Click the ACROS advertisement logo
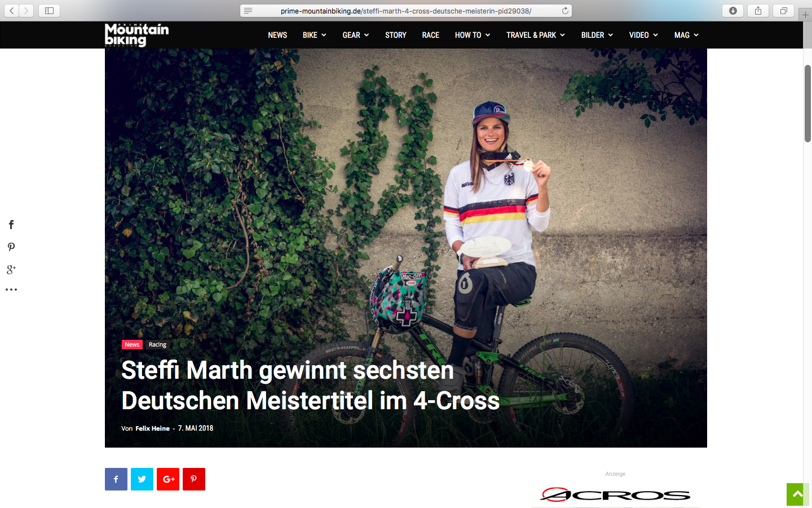 click(x=615, y=495)
